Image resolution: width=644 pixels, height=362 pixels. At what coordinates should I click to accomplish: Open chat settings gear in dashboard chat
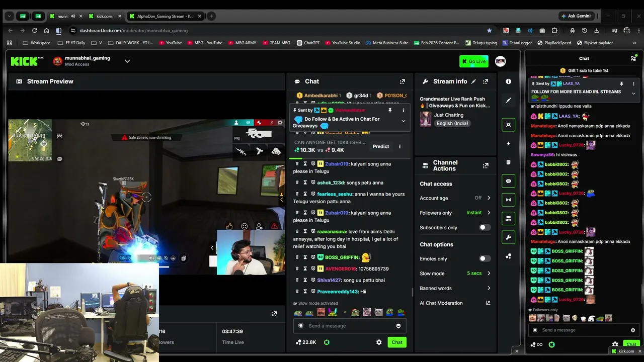(x=379, y=342)
